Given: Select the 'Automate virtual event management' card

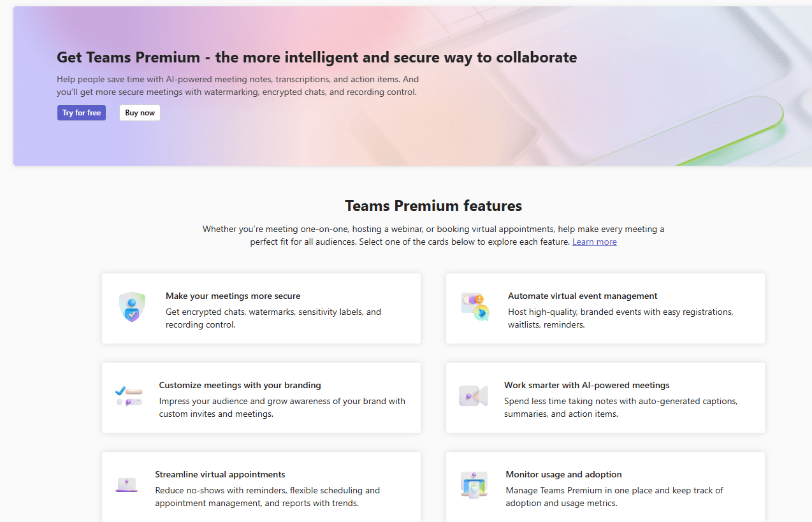Looking at the screenshot, I should coord(605,308).
